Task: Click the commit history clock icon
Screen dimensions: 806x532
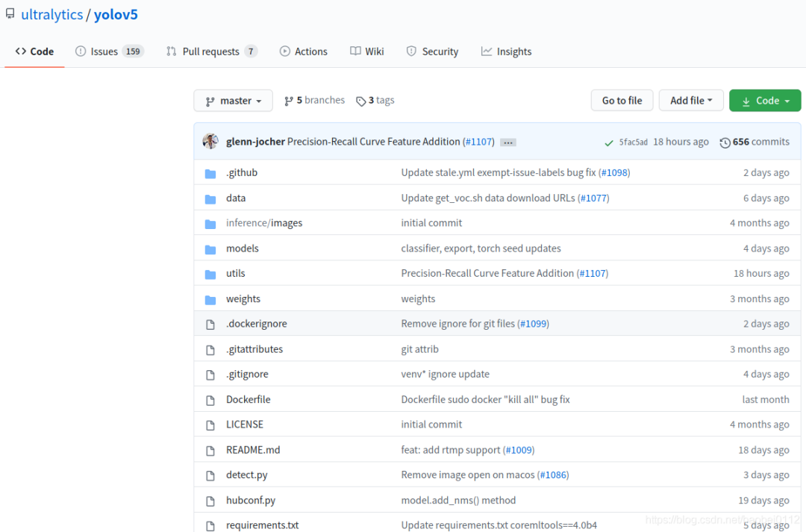Action: [x=725, y=143]
